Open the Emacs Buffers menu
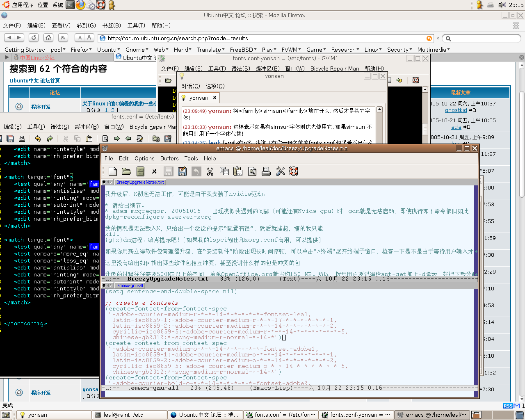This screenshot has height=420, width=525. pyautogui.click(x=169, y=158)
